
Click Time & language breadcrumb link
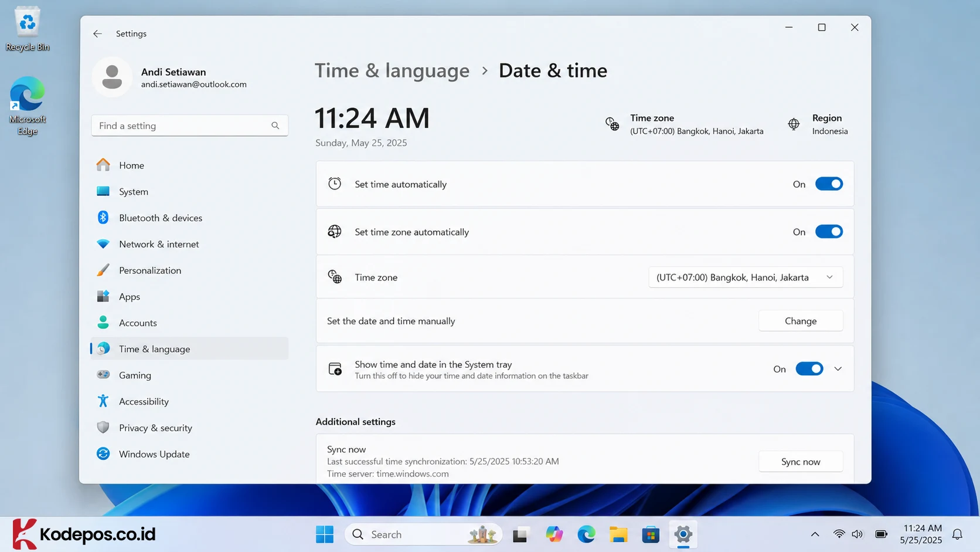click(392, 70)
